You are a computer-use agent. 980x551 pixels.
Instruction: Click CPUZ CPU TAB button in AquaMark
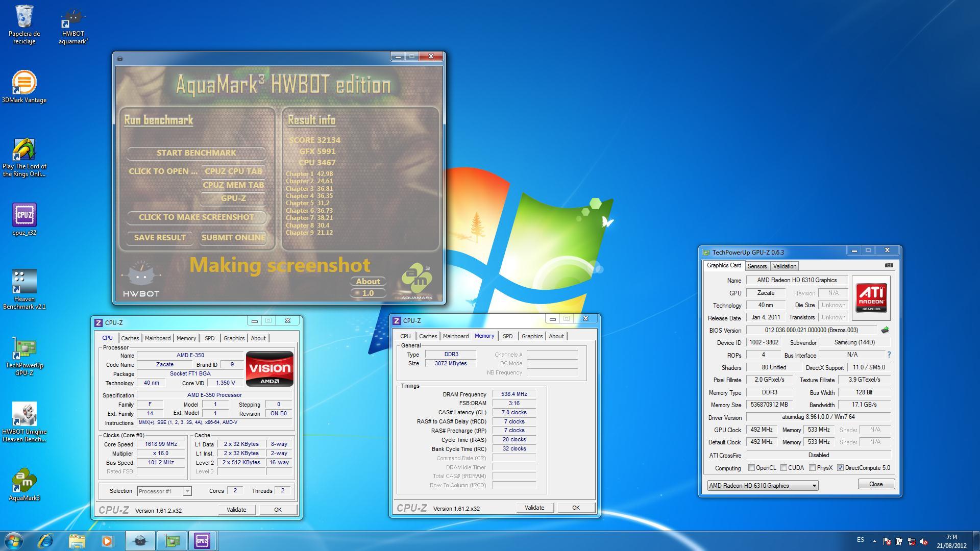point(233,171)
